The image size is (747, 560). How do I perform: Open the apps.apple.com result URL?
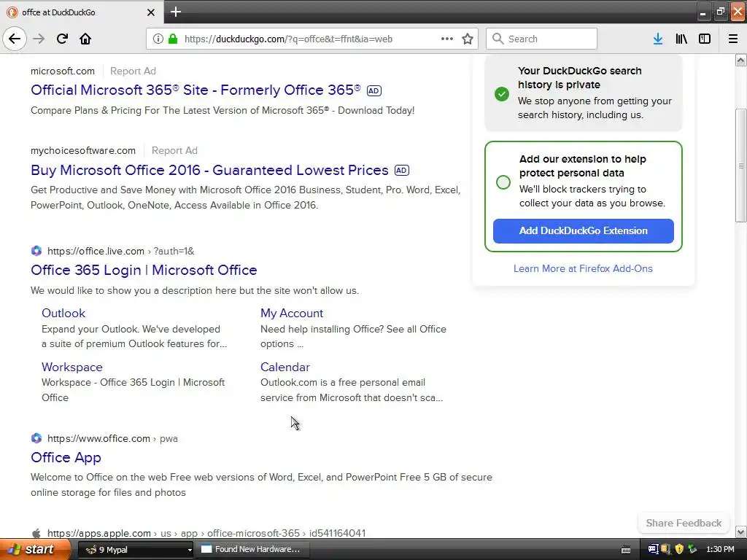[206, 533]
